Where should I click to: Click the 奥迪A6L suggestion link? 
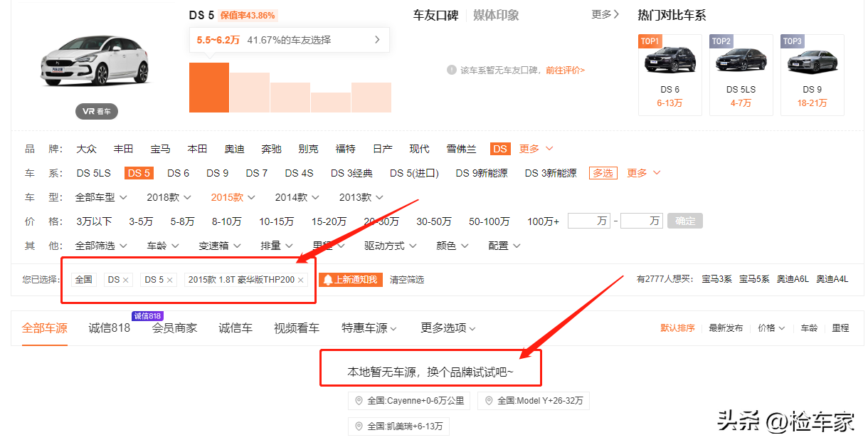point(793,279)
